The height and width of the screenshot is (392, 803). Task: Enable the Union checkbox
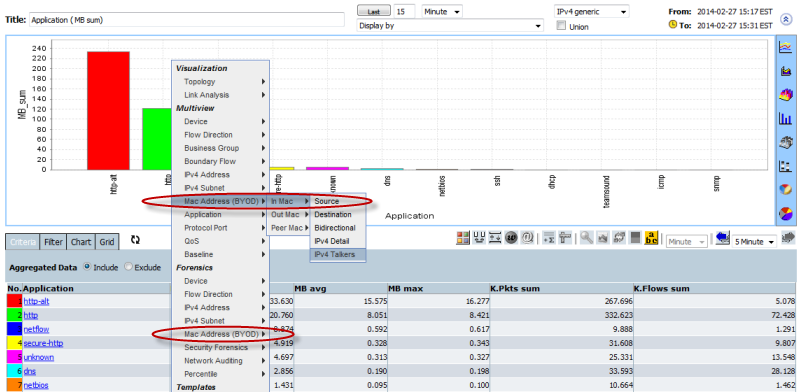(x=561, y=26)
